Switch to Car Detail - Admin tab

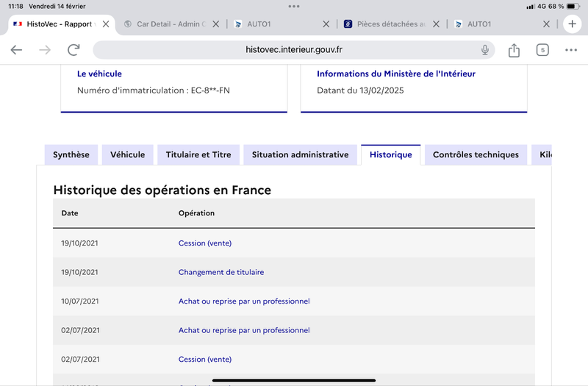click(x=171, y=24)
